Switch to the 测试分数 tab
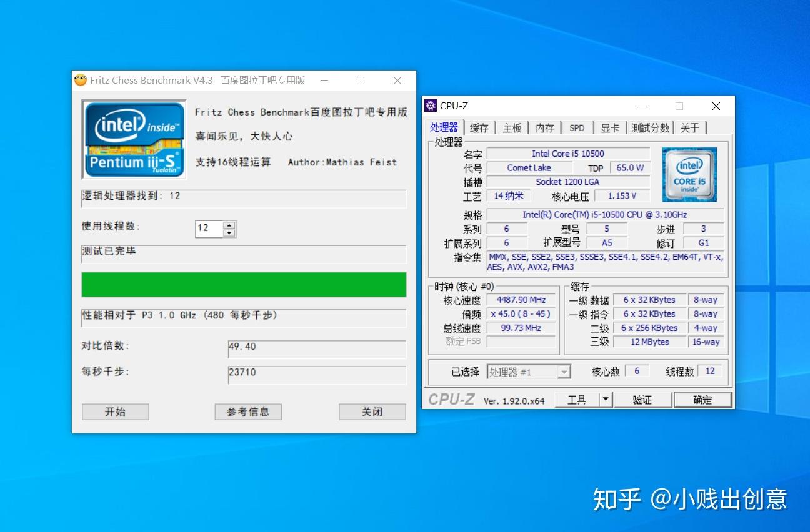The width and height of the screenshot is (810, 532). [x=650, y=128]
